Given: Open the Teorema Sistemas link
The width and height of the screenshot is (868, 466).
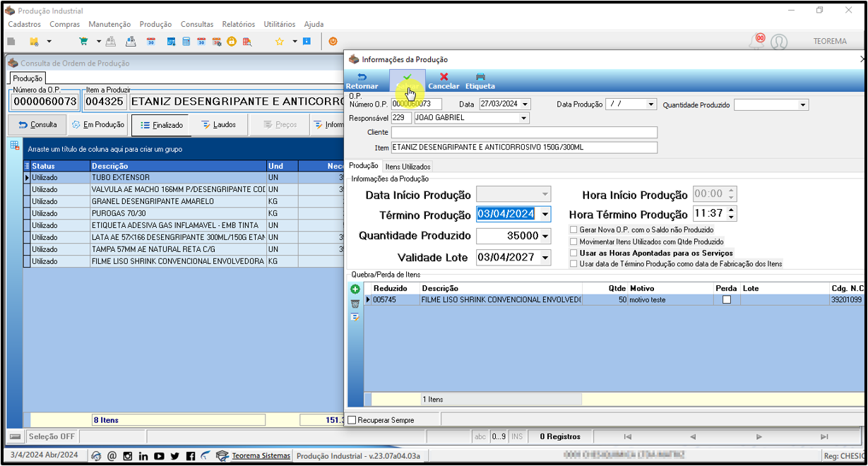Looking at the screenshot, I should click(x=261, y=456).
